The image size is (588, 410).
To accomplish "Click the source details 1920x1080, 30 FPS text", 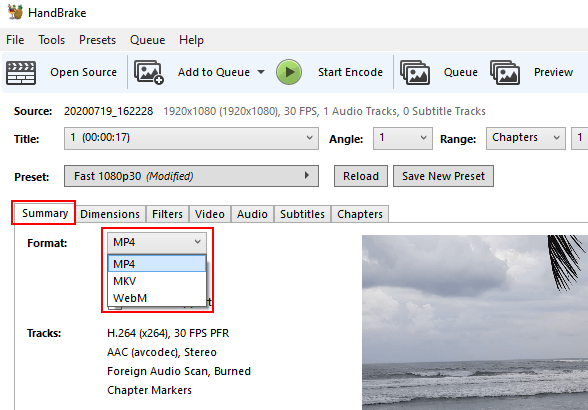I will (x=324, y=111).
